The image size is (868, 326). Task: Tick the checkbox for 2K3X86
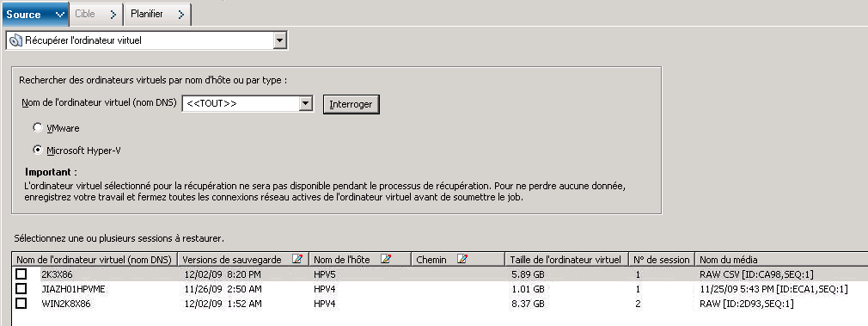click(x=21, y=274)
